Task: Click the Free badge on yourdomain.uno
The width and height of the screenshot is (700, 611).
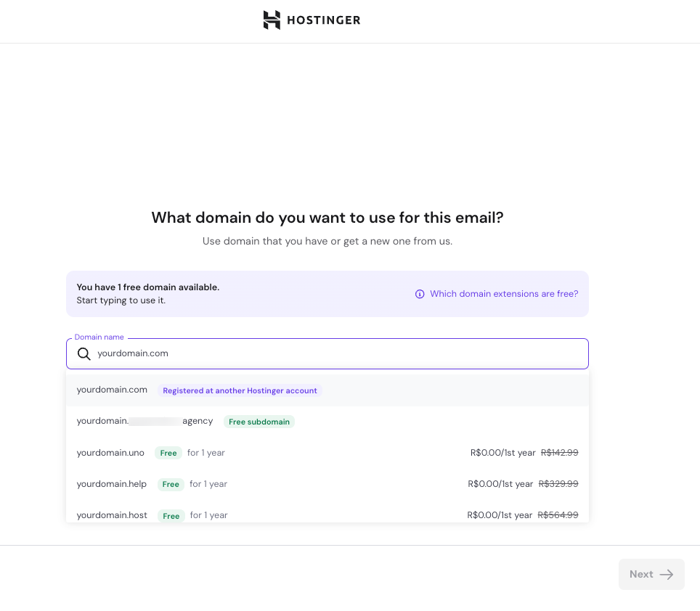Action: click(x=168, y=453)
